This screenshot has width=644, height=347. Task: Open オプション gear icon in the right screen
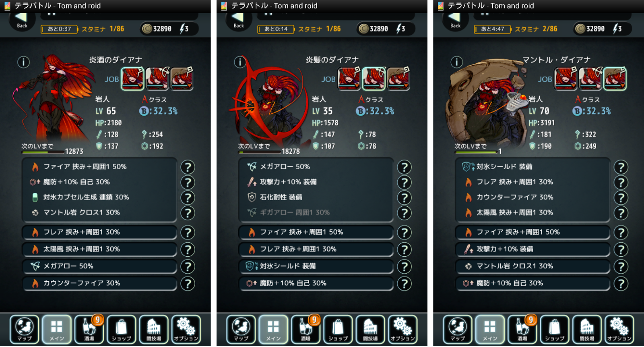619,329
